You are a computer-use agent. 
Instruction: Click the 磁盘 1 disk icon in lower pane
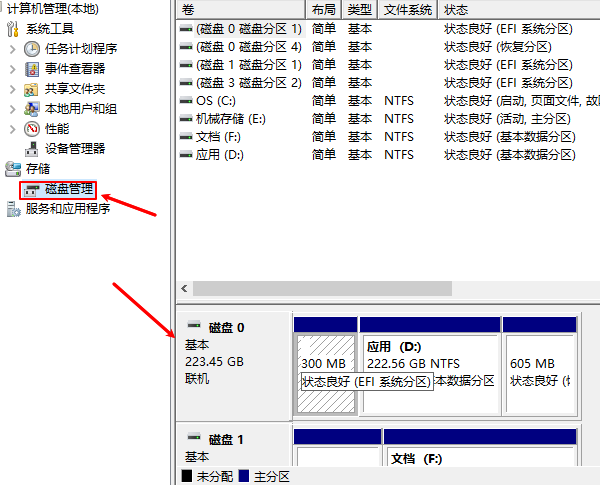click(x=194, y=437)
